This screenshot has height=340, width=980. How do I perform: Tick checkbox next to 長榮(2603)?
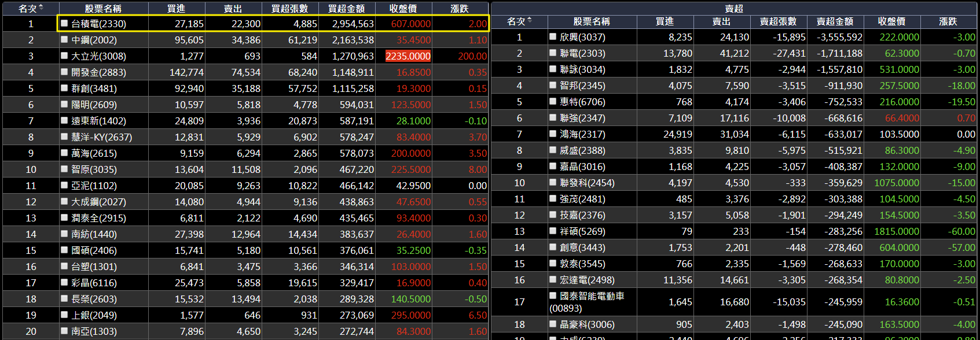coord(65,299)
